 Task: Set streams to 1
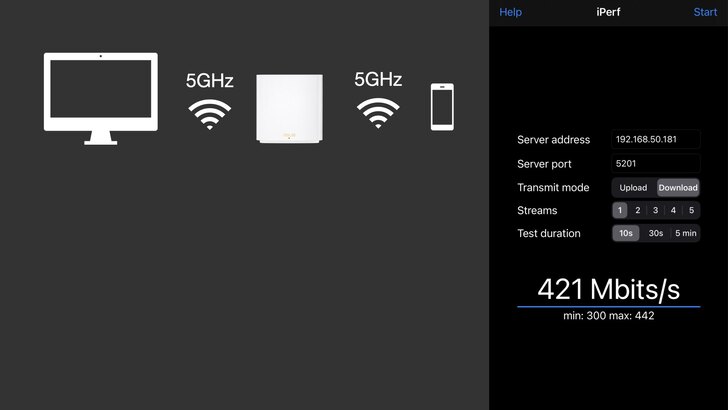[x=620, y=210]
